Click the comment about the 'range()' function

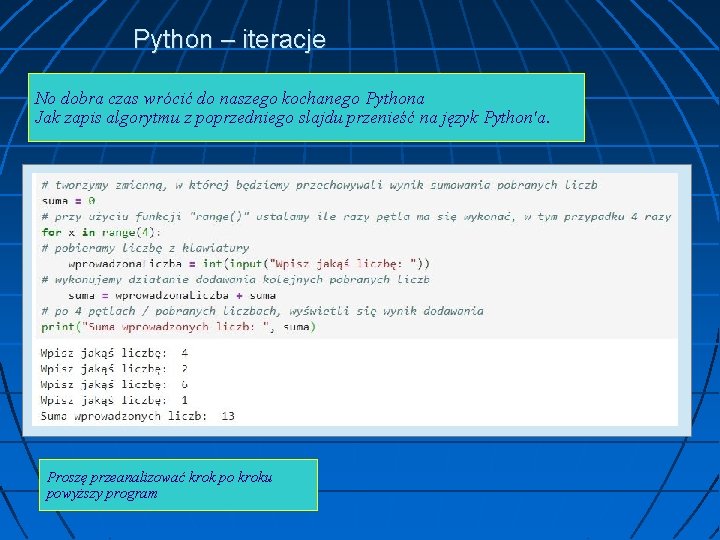(356, 216)
